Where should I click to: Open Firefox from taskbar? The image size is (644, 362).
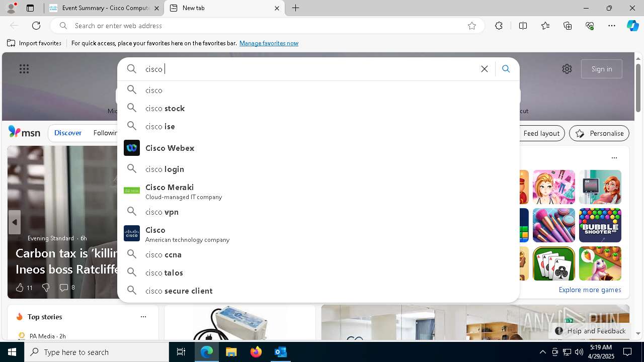tap(256, 352)
